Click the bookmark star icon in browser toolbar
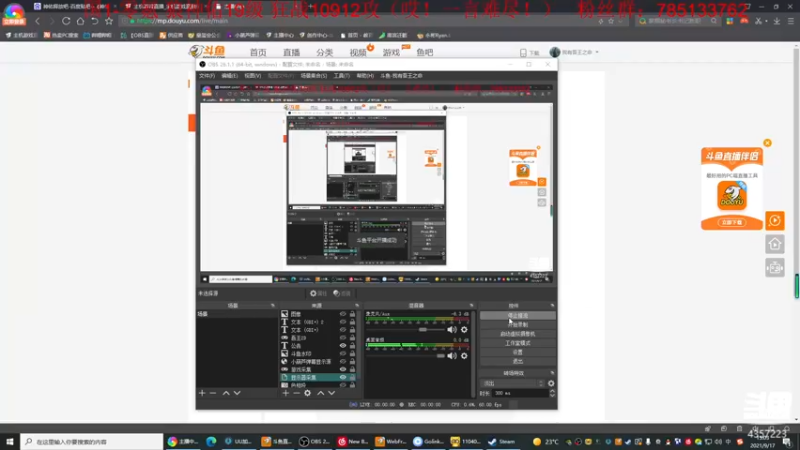 point(109,21)
